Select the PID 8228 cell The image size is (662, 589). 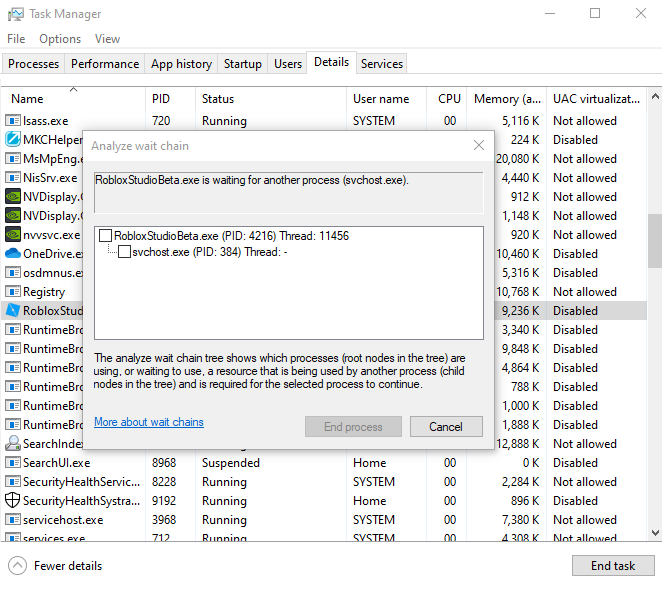[164, 482]
